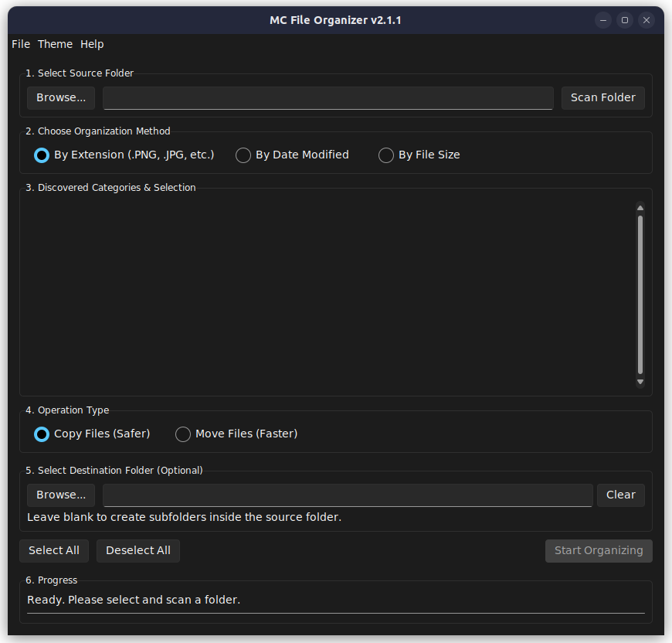Open the Help menu
672x643 pixels.
(x=92, y=44)
